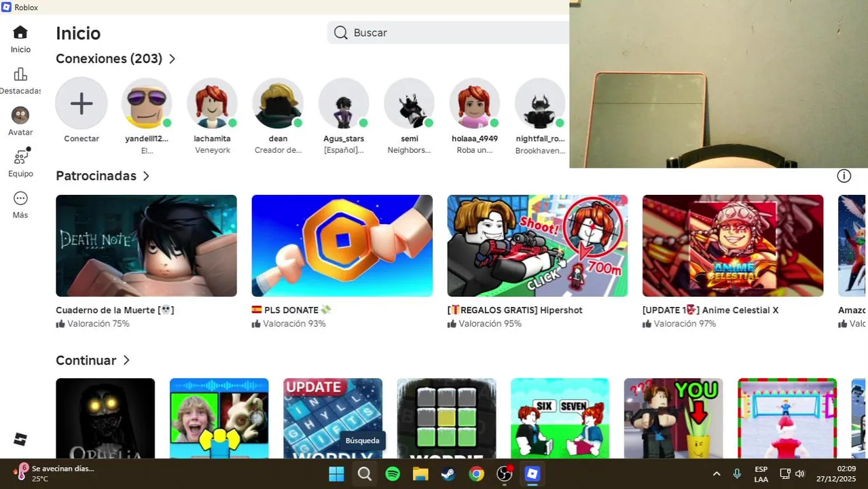Continue the UPDATE Wordly game tile
This screenshot has width=868, height=489.
point(333,418)
